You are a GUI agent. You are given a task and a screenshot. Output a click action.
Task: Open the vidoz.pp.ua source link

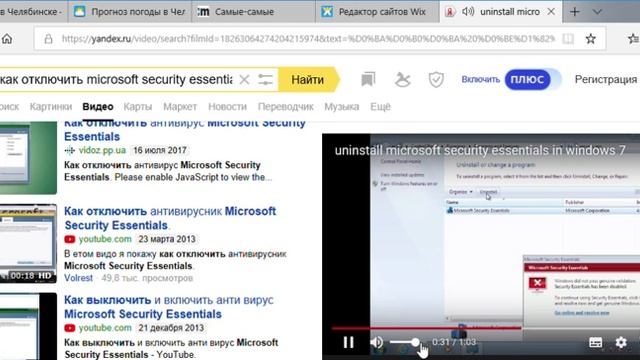(x=102, y=150)
